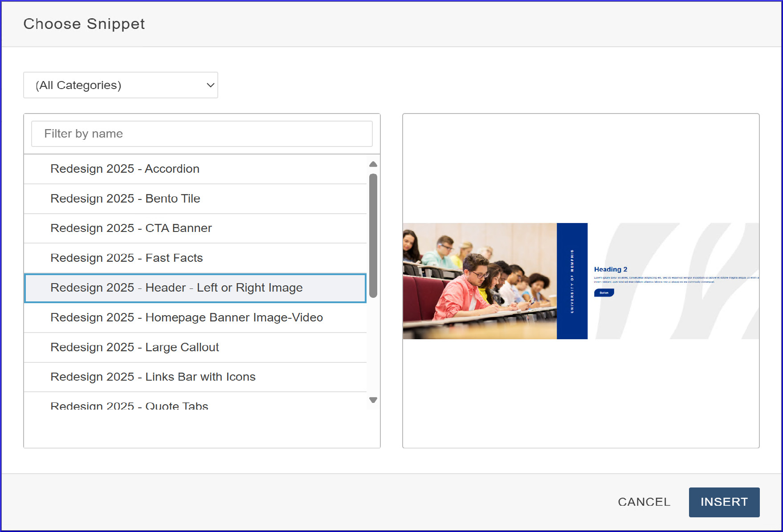Screen dimensions: 783x532
Task: Click the Filter by name field
Action: click(202, 134)
